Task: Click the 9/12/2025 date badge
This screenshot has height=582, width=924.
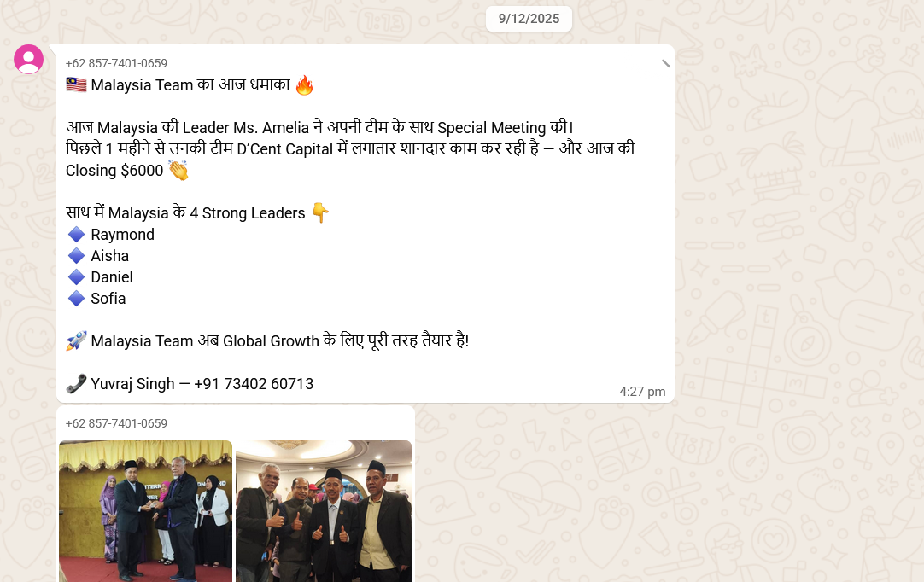Action: [529, 19]
